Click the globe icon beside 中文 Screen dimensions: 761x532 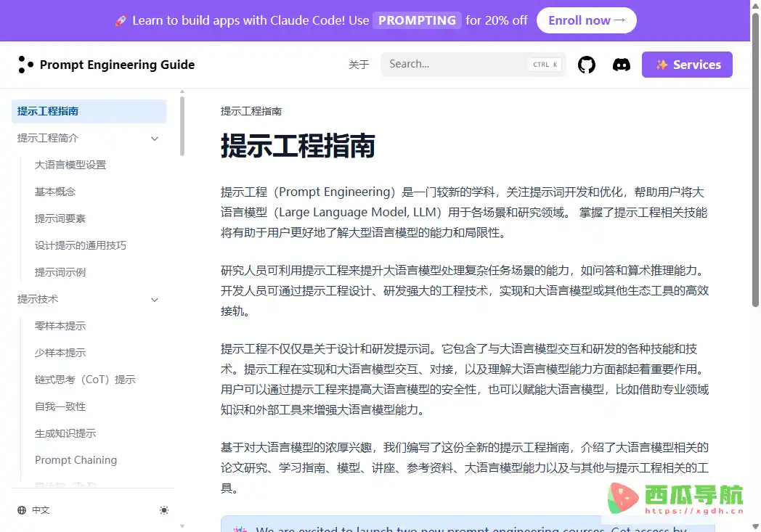(22, 510)
